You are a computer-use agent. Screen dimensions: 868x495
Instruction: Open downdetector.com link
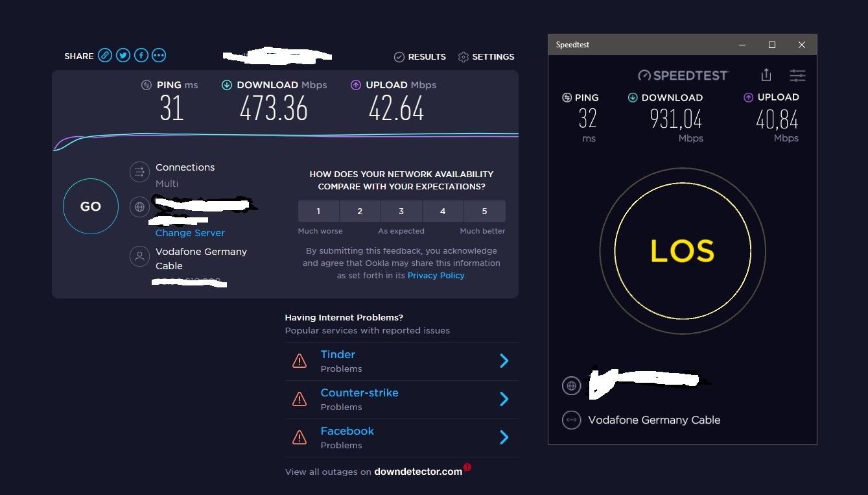[418, 472]
